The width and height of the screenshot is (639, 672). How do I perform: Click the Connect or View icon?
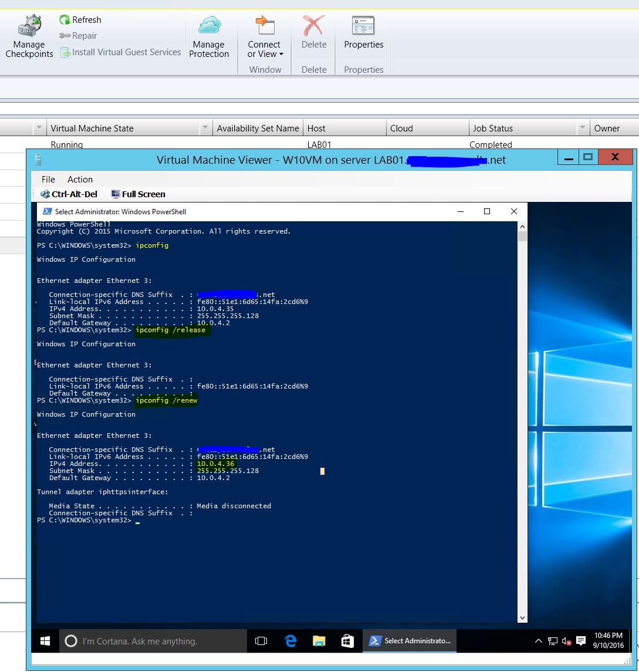(265, 26)
